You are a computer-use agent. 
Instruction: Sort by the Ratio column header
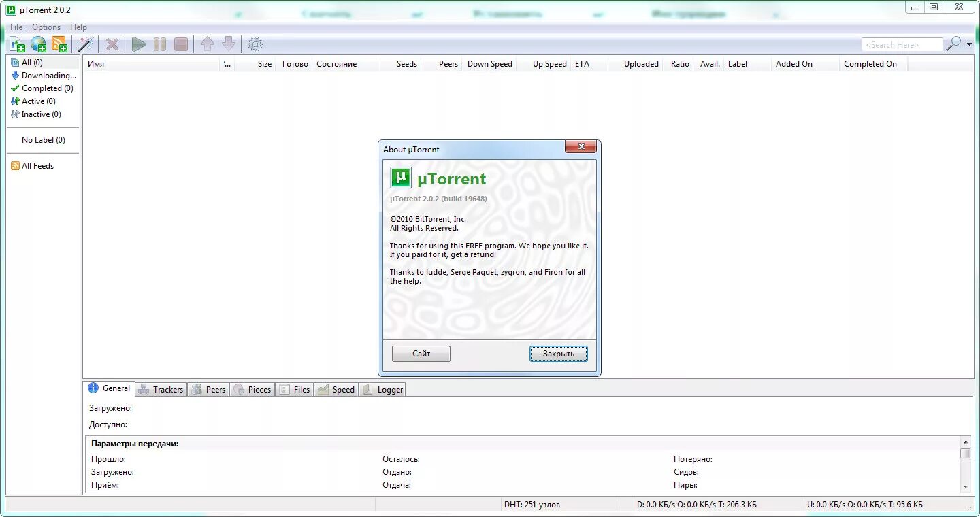[678, 64]
